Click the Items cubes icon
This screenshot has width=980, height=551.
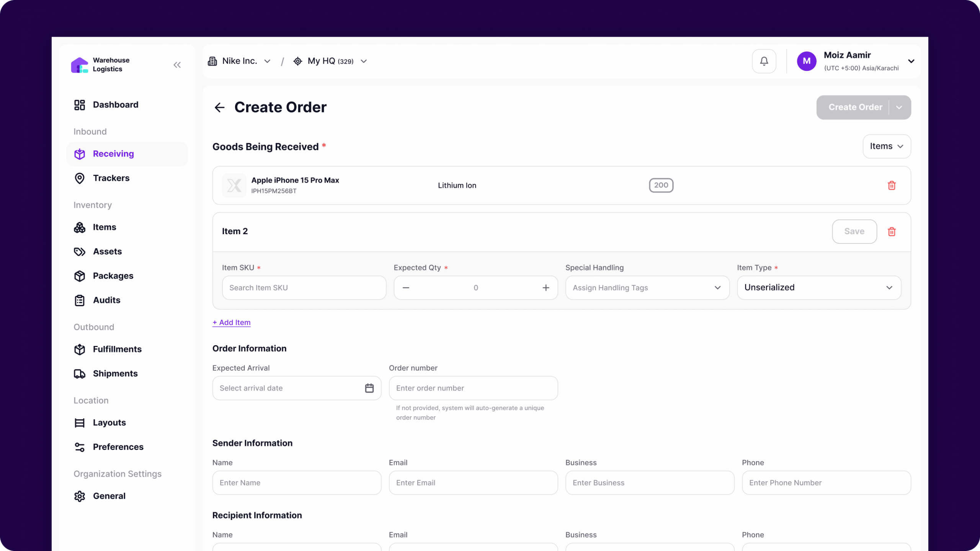pos(80,227)
